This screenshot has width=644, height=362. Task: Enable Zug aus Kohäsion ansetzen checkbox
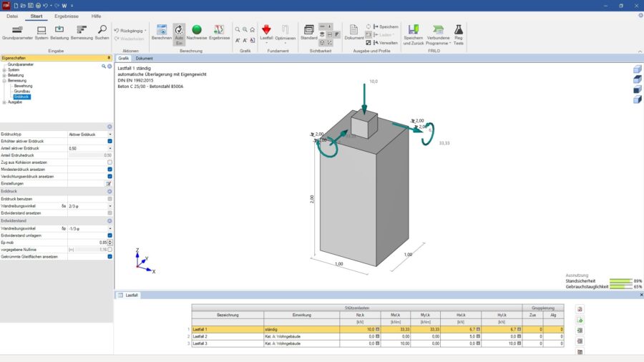(109, 162)
